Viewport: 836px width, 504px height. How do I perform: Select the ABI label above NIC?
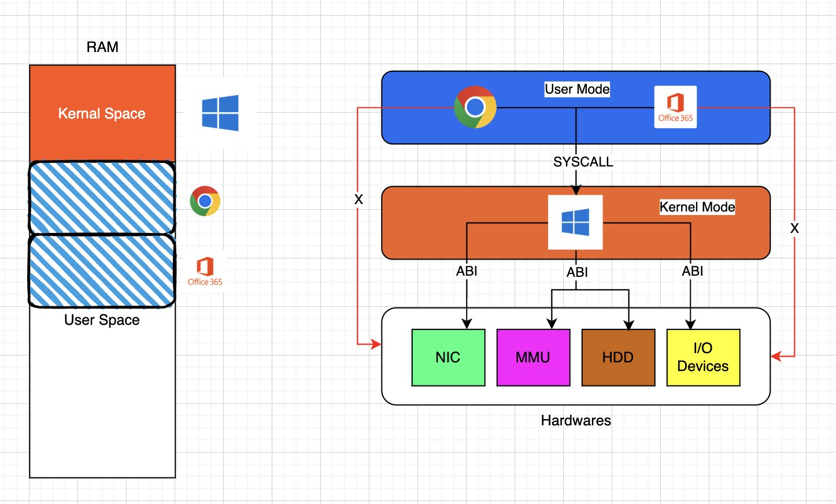467,271
